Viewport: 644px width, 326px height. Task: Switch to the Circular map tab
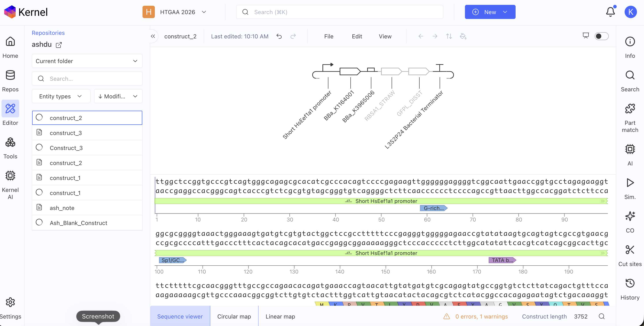[234, 316]
